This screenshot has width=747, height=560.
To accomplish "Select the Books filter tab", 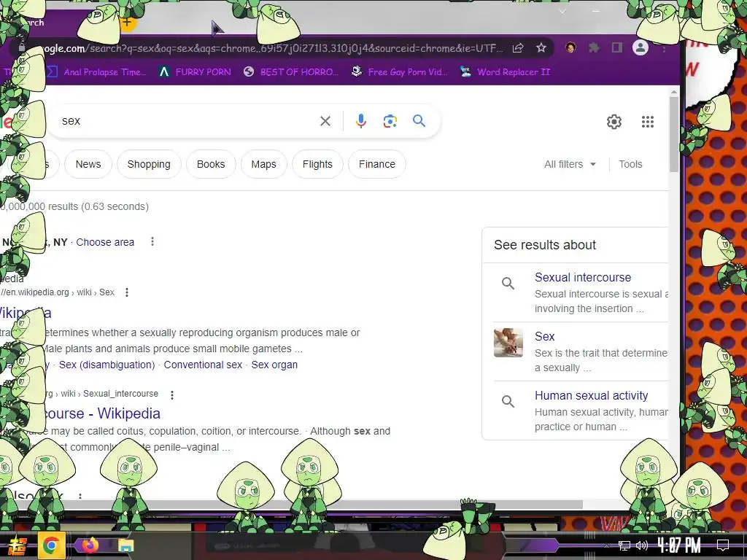I will pyautogui.click(x=211, y=164).
